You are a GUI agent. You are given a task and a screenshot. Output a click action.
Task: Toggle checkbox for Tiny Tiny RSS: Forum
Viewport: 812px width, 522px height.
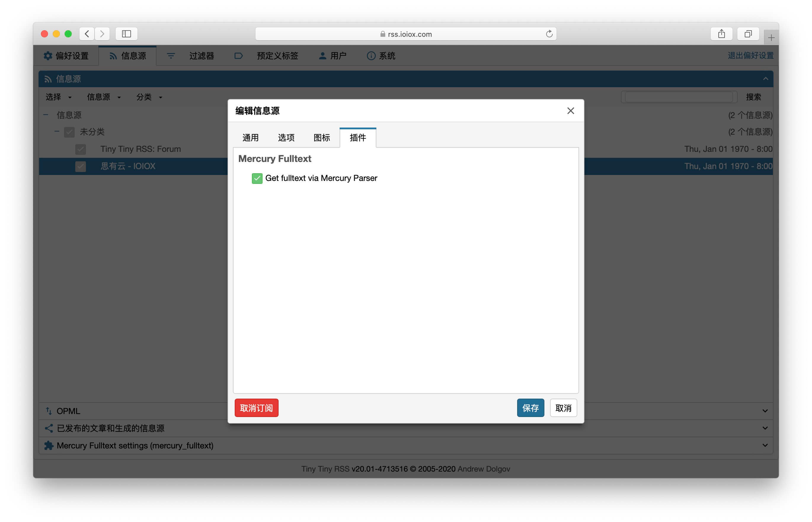[x=81, y=149]
